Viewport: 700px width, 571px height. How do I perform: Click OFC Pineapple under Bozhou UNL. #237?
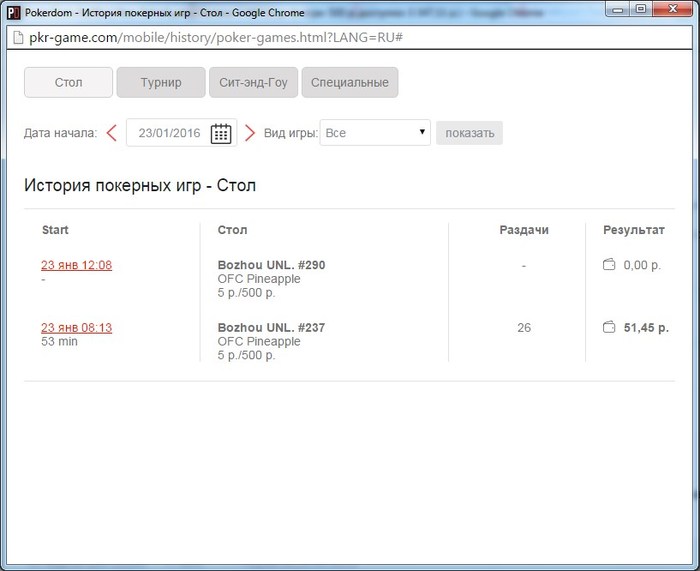[x=259, y=342]
